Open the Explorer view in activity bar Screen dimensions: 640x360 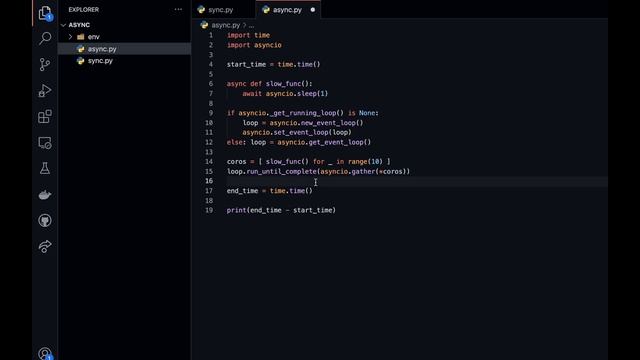(x=45, y=13)
